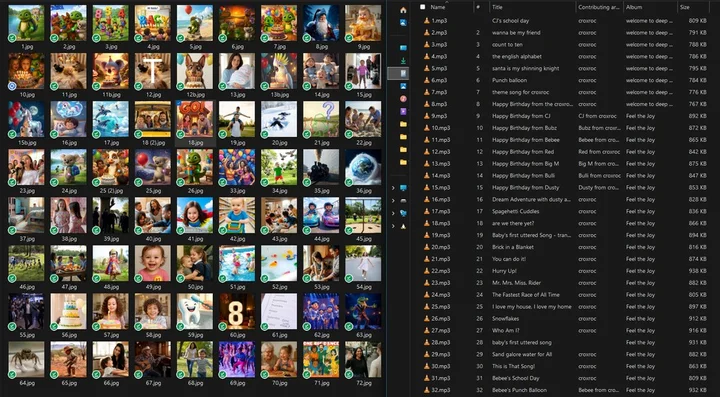Click the title 'Who Am I?'
The image size is (720, 397).
[506, 330]
